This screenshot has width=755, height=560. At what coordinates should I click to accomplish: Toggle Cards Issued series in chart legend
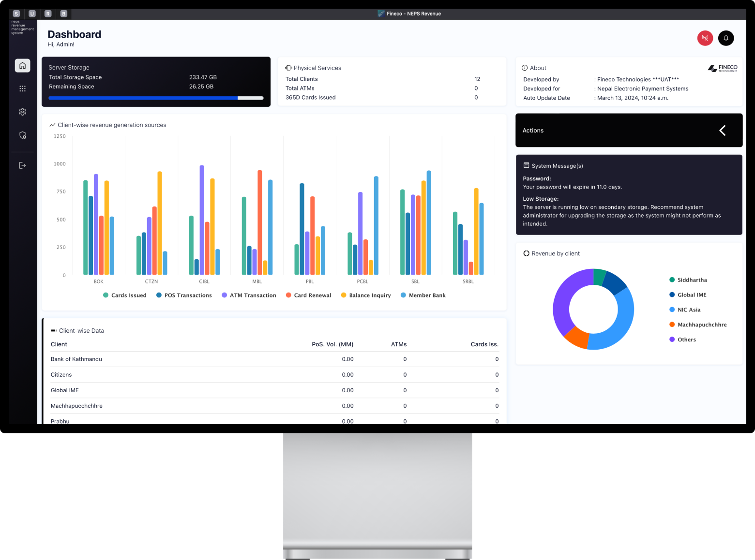click(x=124, y=295)
